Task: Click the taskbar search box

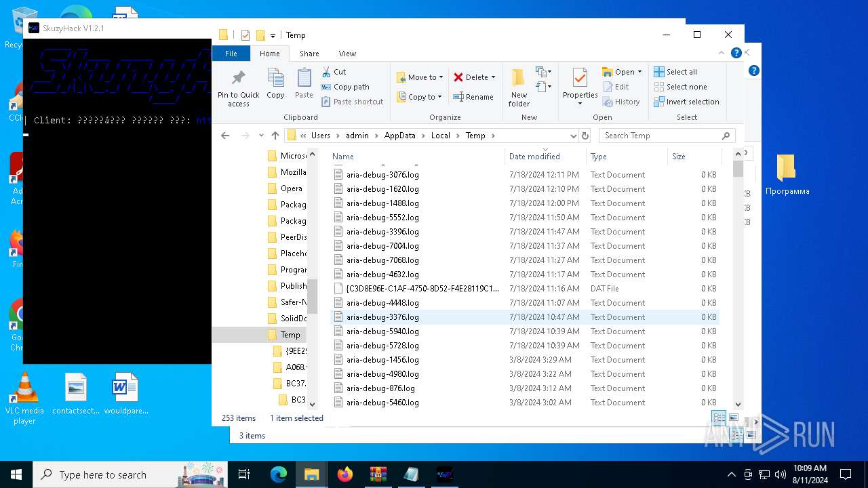Action: (x=130, y=474)
